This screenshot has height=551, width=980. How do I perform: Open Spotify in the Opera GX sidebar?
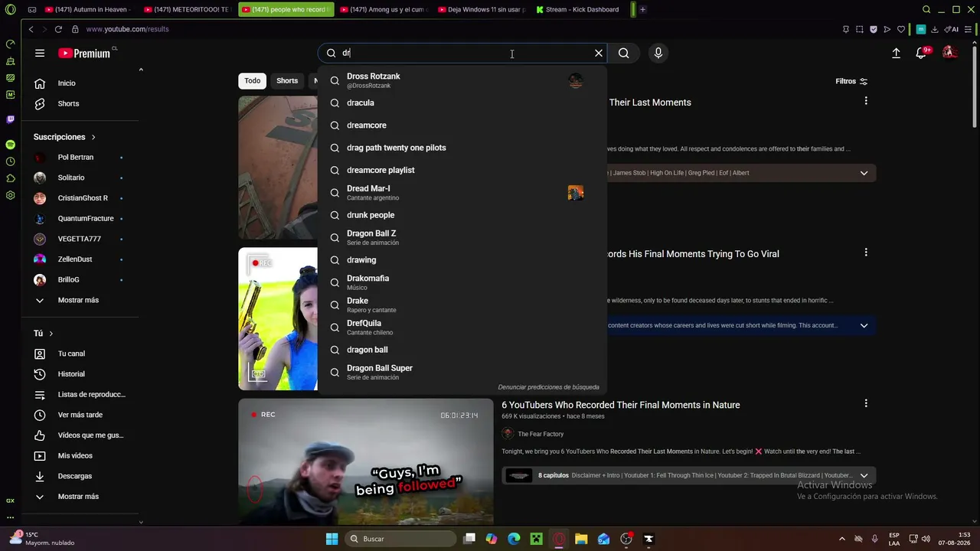point(10,145)
